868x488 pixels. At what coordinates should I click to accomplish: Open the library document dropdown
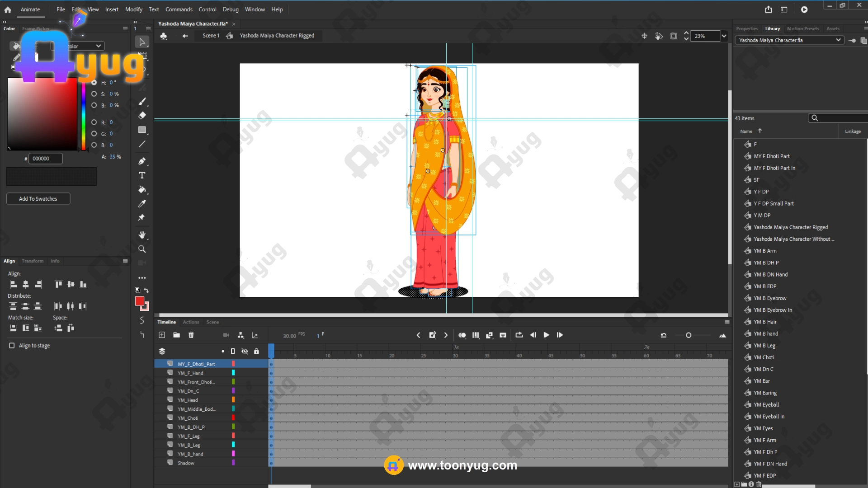click(838, 40)
